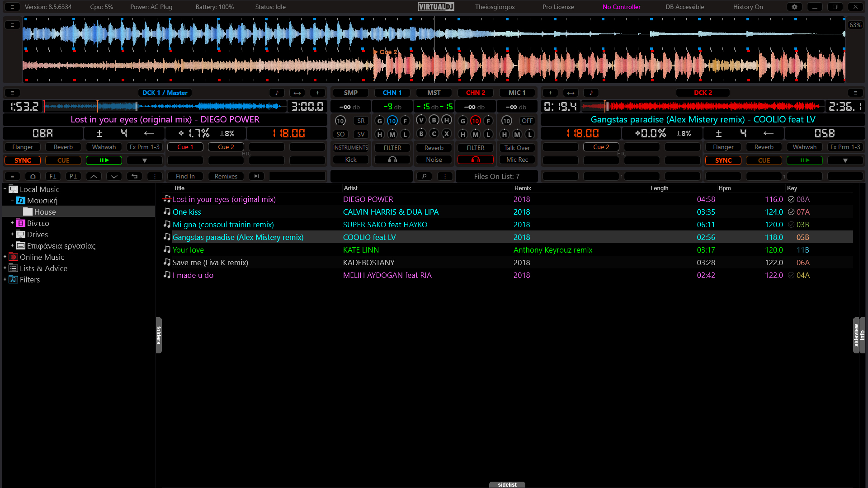The width and height of the screenshot is (868, 488).
Task: Seek in deck 2 red progress waveform
Action: tap(703, 106)
